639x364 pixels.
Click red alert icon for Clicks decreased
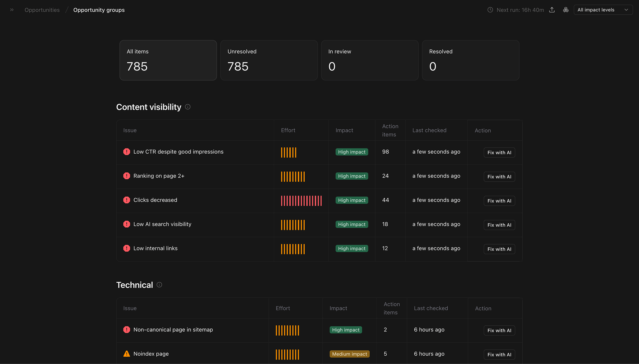tap(127, 200)
